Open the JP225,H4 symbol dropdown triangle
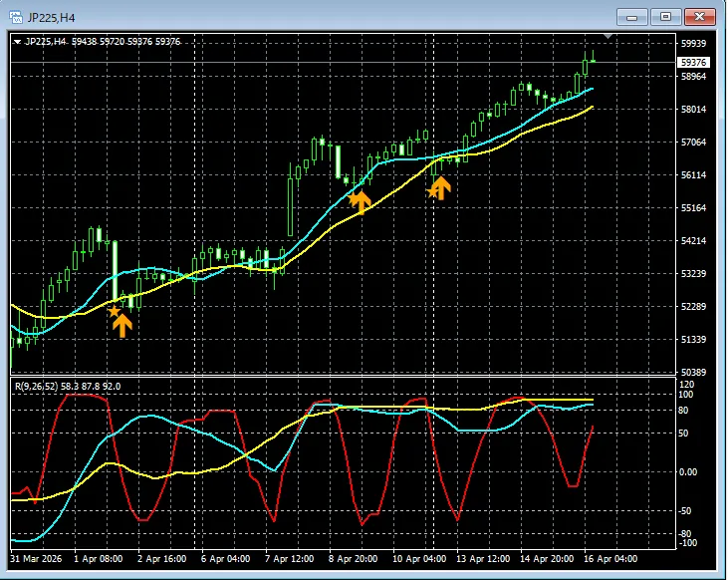 point(18,42)
